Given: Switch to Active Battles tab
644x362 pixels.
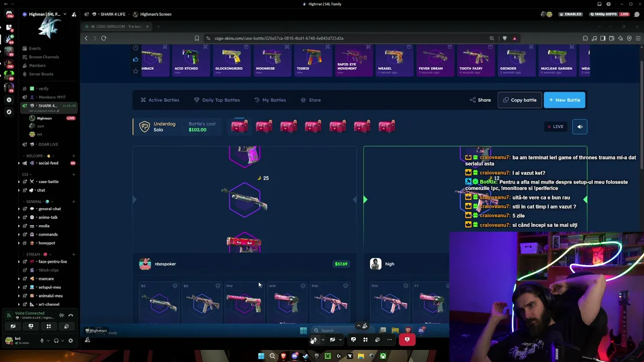Looking at the screenshot, I should point(160,100).
